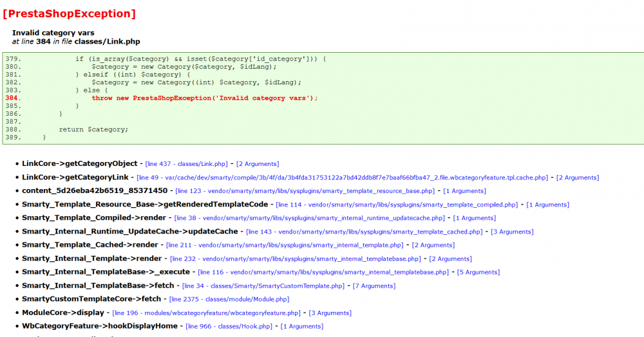Click 'LinkCore->getCategoryLink' stack entry

(75, 177)
